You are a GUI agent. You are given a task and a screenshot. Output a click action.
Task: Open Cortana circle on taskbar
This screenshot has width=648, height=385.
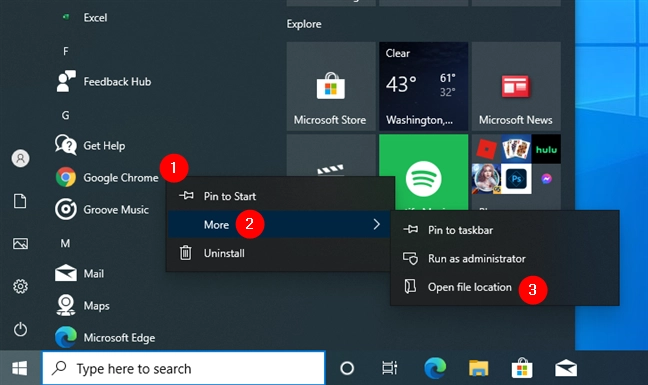(347, 368)
